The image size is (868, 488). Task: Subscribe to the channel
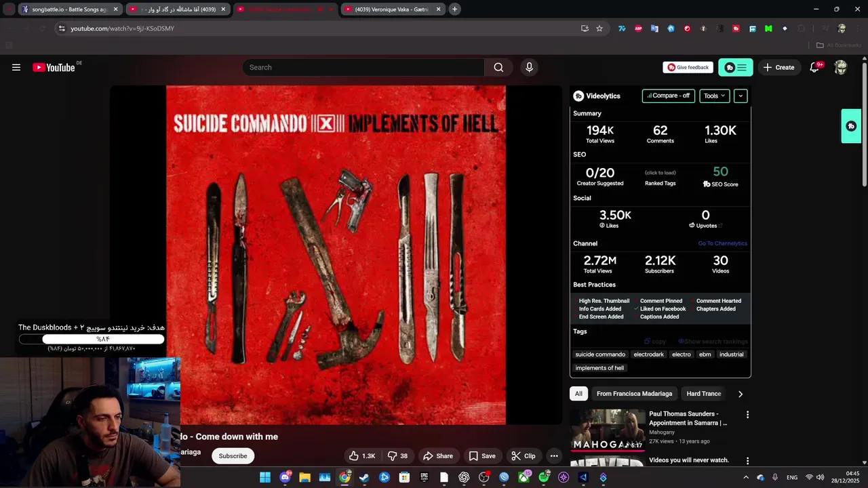[233, 456]
